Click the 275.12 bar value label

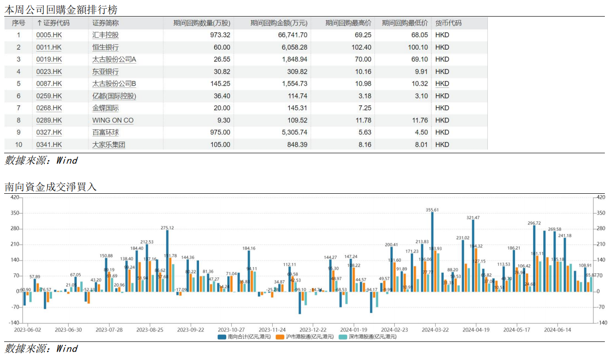coord(167,228)
